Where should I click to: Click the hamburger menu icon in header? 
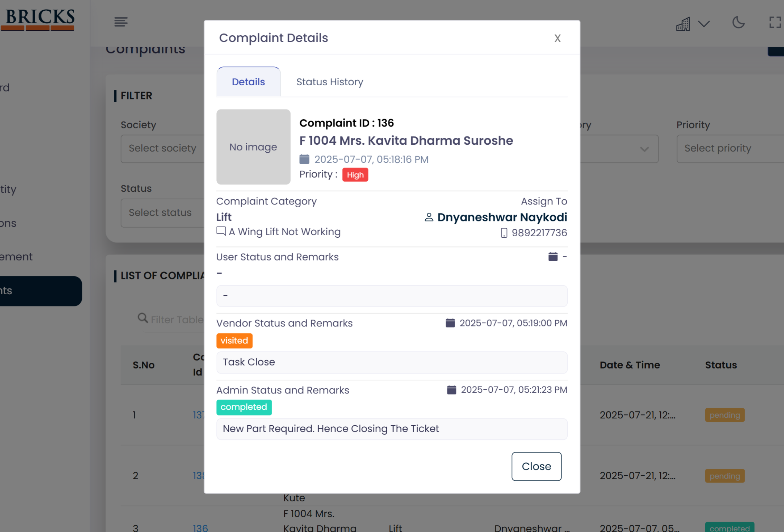tap(121, 22)
